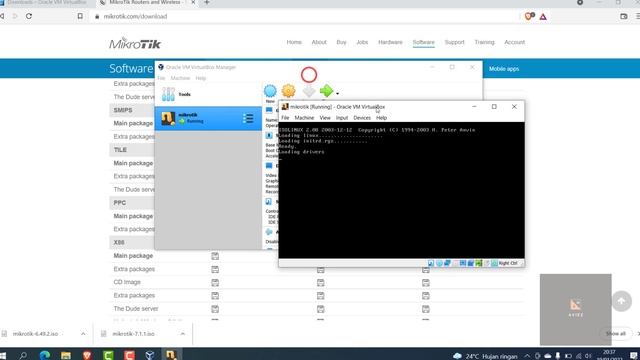Click General section icon in VirtualBox details pane

tap(269, 110)
